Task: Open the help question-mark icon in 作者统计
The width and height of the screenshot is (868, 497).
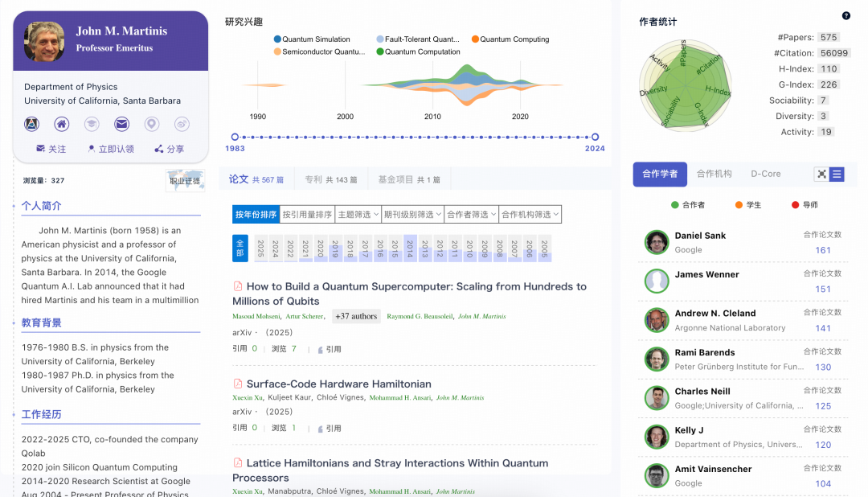Action: (x=845, y=15)
